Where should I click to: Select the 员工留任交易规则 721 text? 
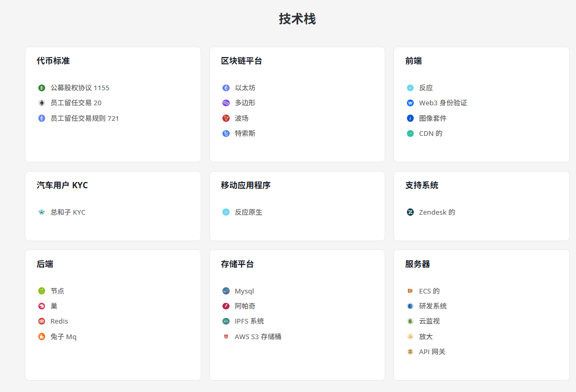pos(85,118)
